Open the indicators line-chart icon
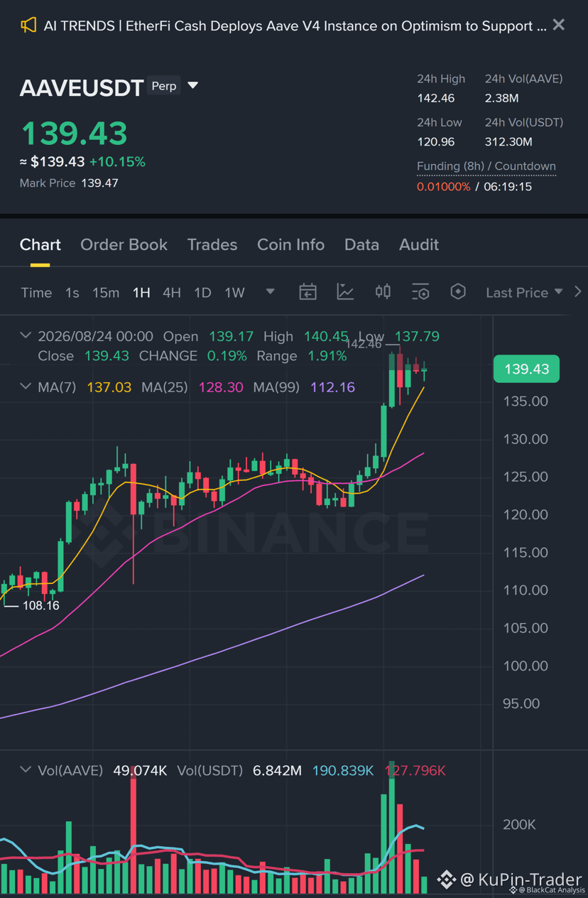This screenshot has height=898, width=588. tap(345, 292)
